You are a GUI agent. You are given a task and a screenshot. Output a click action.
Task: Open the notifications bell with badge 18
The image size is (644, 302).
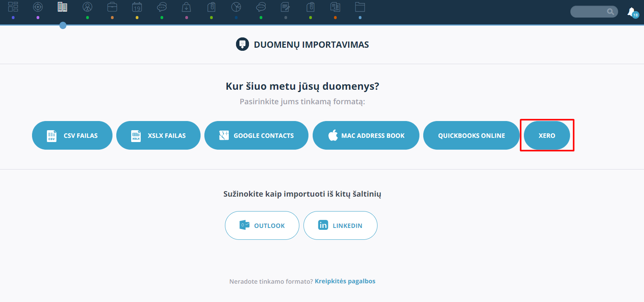click(633, 13)
